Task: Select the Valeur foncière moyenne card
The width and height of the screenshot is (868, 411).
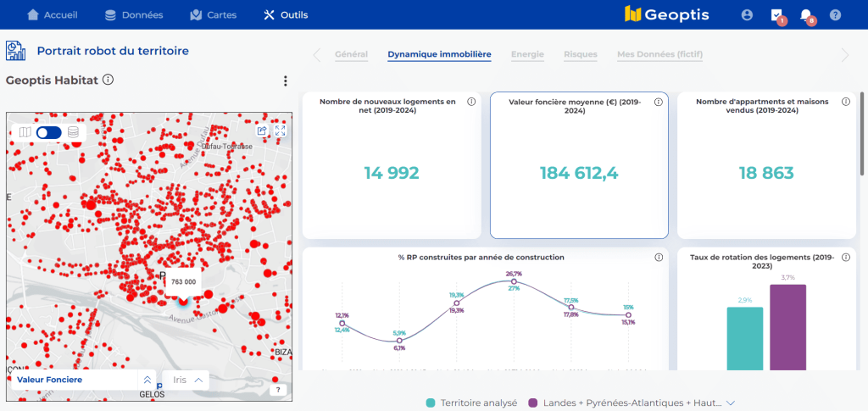Action: pyautogui.click(x=579, y=165)
